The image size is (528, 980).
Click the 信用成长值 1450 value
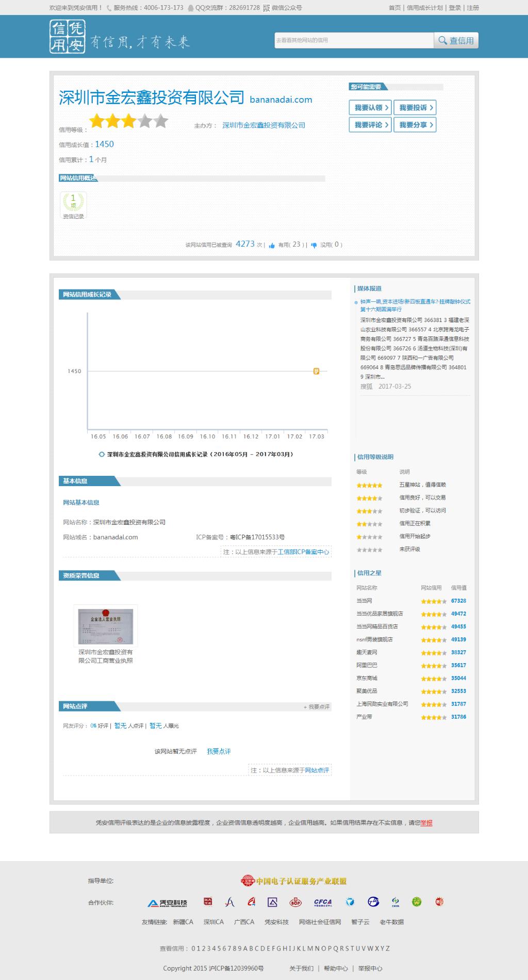[x=104, y=144]
